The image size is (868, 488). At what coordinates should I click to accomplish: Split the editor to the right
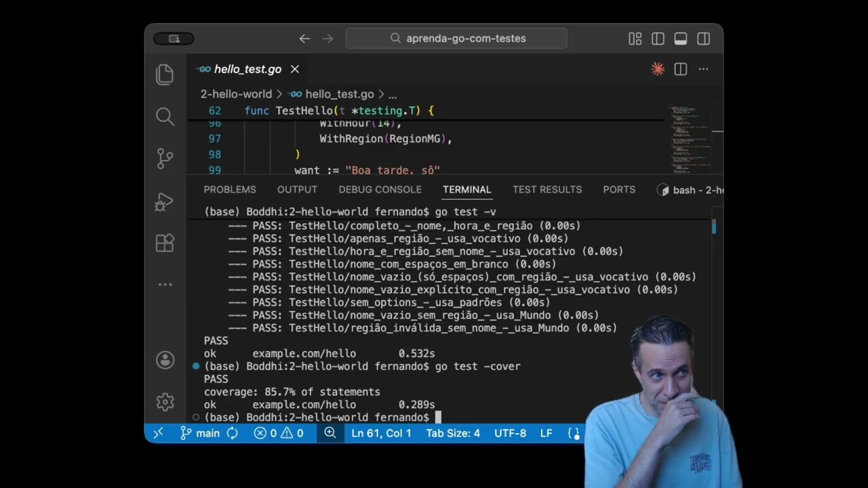[x=680, y=69]
